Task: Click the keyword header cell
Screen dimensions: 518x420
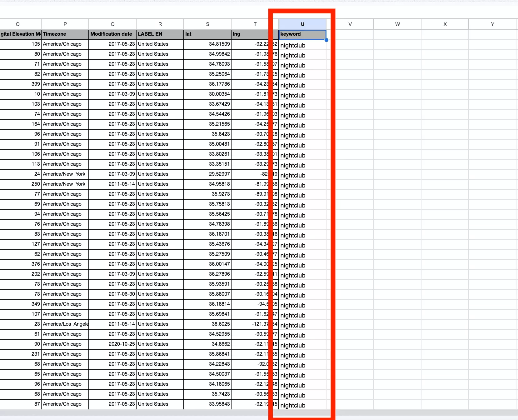Action: click(302, 34)
